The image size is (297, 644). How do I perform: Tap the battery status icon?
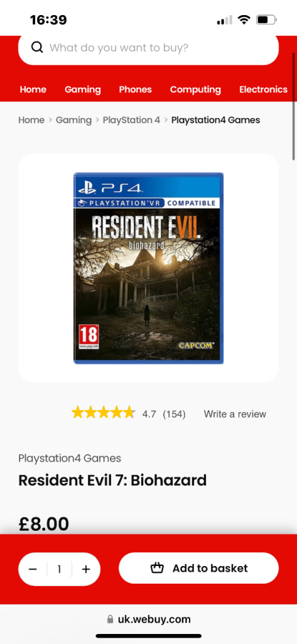[x=267, y=19]
